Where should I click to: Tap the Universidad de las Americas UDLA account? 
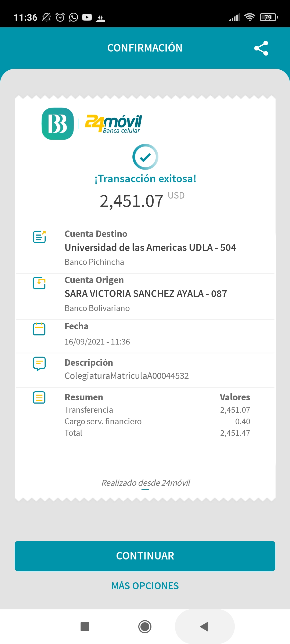pyautogui.click(x=150, y=247)
